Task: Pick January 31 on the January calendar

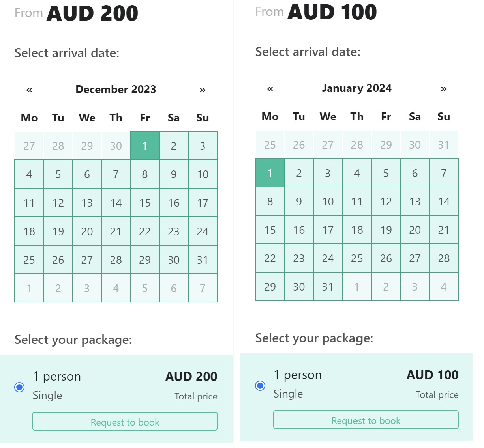Action: [327, 287]
